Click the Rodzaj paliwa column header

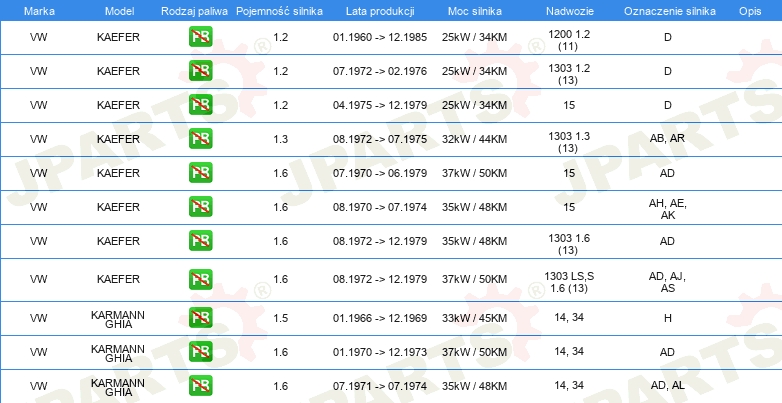click(x=195, y=11)
